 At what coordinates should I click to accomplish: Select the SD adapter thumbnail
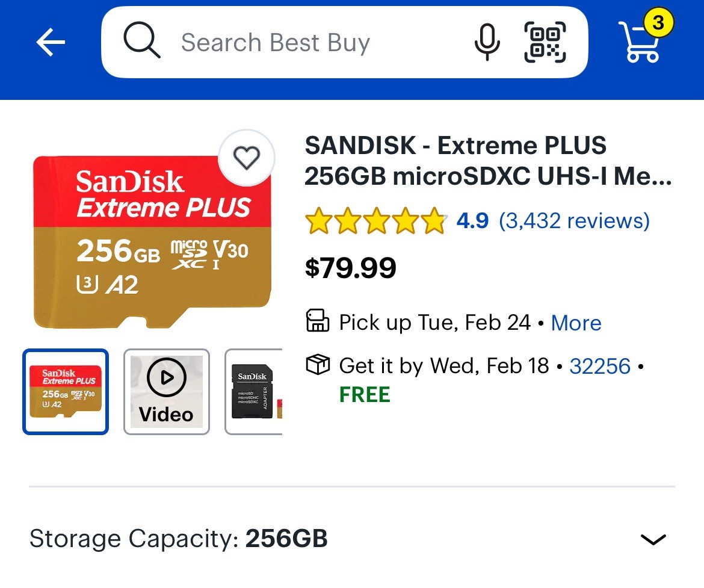(x=254, y=392)
